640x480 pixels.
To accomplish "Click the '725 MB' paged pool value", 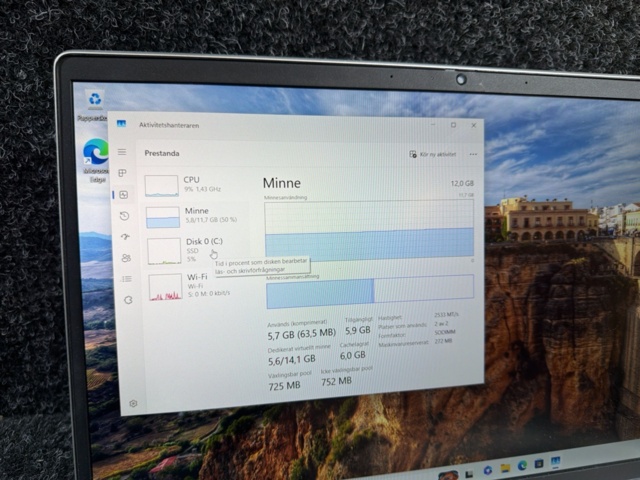I will (284, 385).
